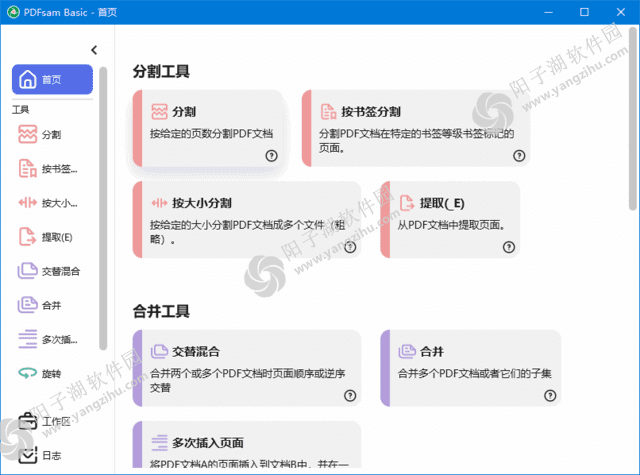Viewport: 640px width, 475px height.
Task: Click the wave icon on 分割 card
Action: [159, 111]
